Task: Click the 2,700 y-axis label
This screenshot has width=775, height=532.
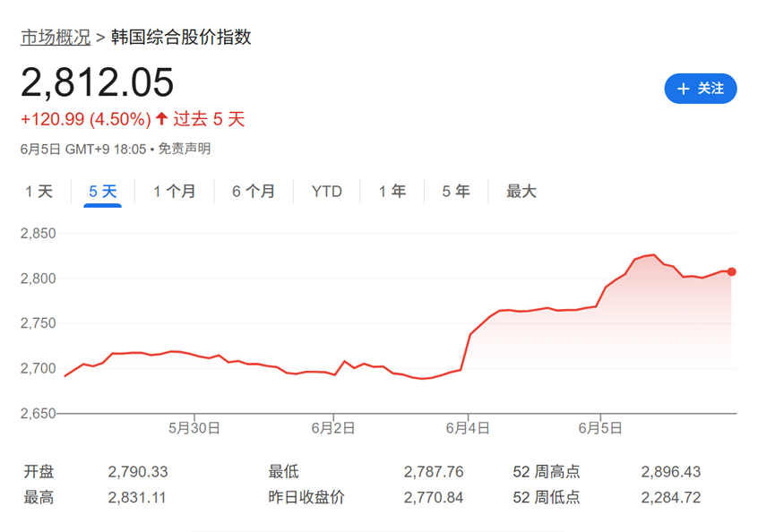Action: coord(38,368)
